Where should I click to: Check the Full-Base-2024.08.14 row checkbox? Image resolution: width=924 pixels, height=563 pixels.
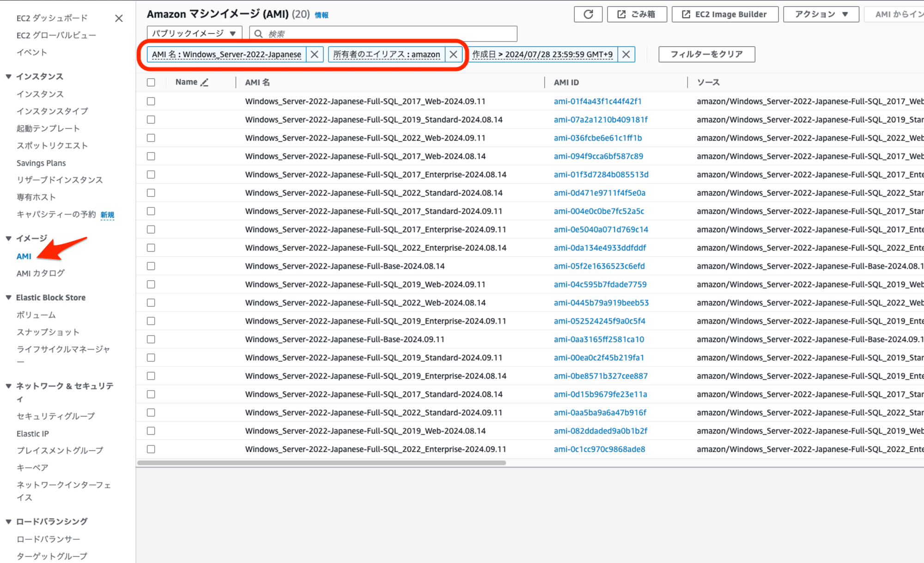click(151, 266)
